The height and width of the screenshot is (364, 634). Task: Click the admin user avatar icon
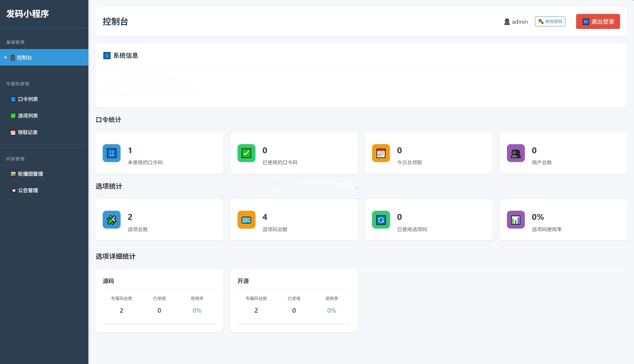507,22
